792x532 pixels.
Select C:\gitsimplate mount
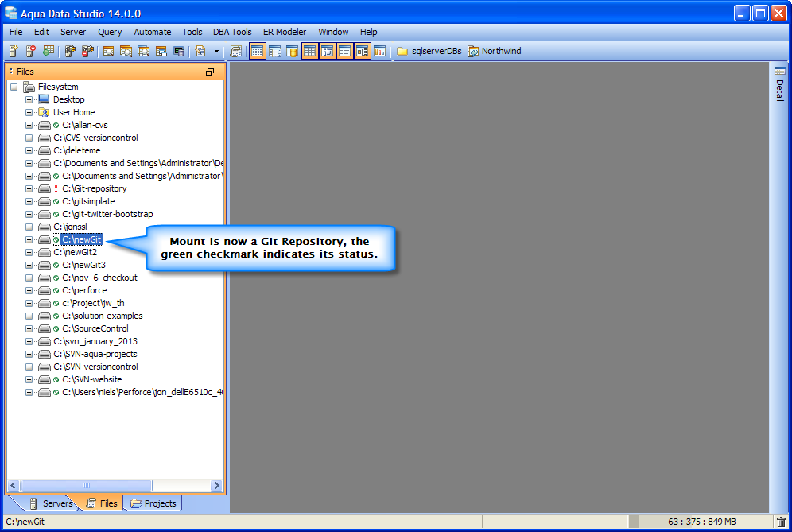tap(88, 201)
